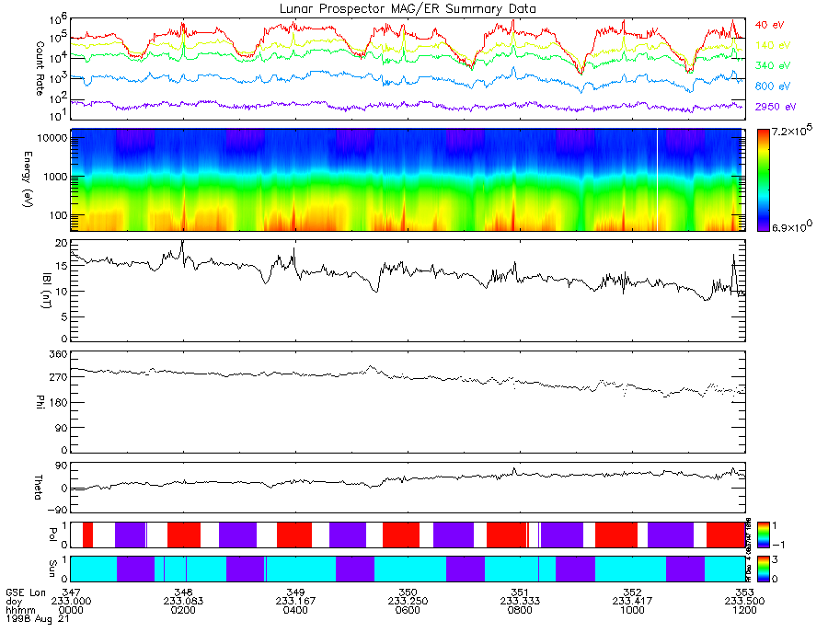Viewport: 828px width, 644px height.
Task: Click the 'Pol' axis label
Action: (52, 535)
